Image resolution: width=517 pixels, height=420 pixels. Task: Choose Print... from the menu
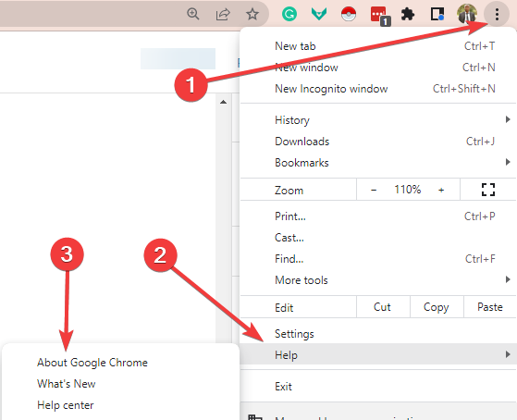click(x=378, y=216)
